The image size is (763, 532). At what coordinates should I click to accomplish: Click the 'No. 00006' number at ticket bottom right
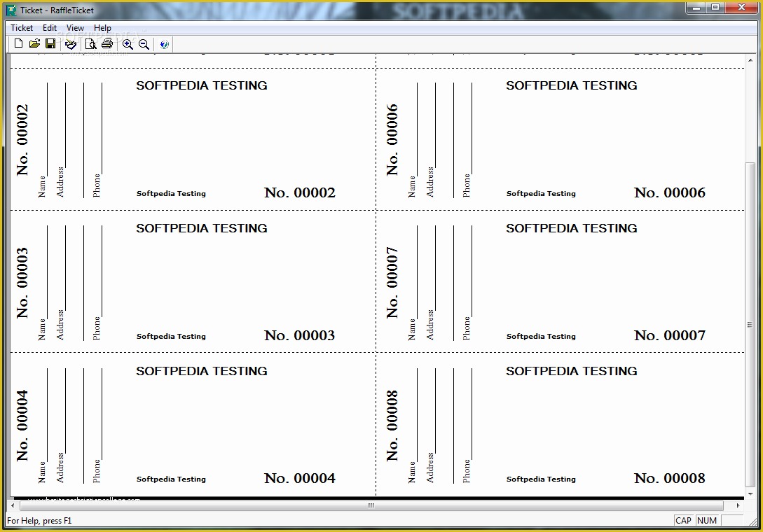click(670, 192)
